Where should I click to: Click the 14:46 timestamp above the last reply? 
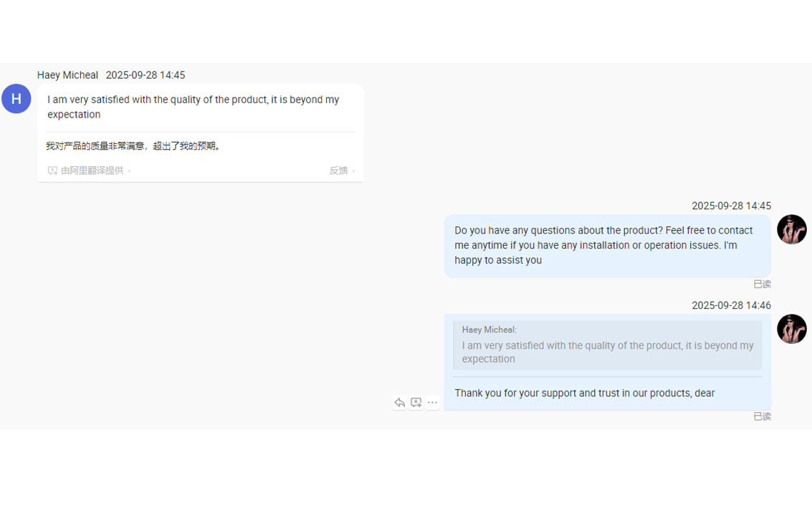point(731,305)
